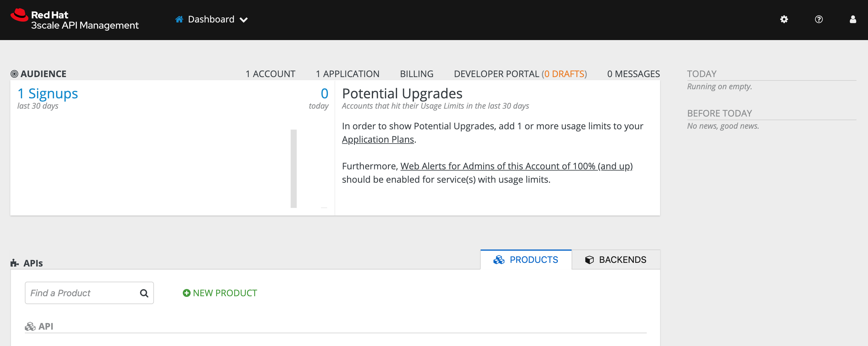Click the product search magnifier icon

144,293
